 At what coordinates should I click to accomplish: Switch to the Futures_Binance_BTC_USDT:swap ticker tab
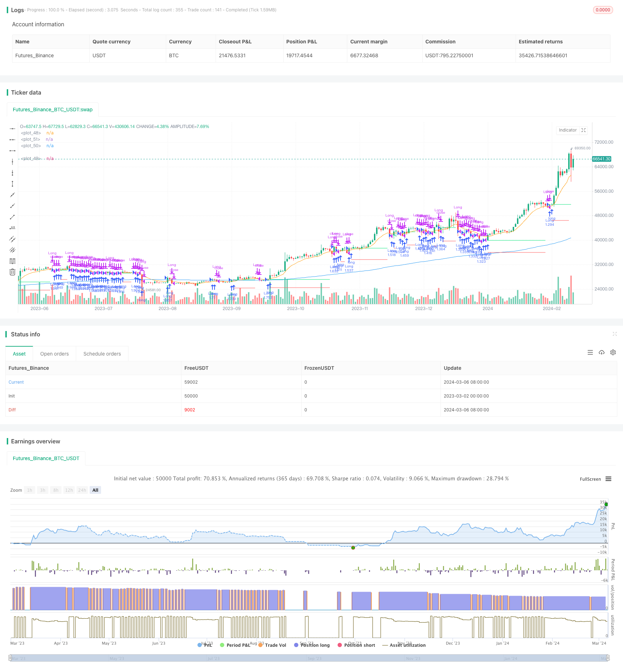[53, 110]
